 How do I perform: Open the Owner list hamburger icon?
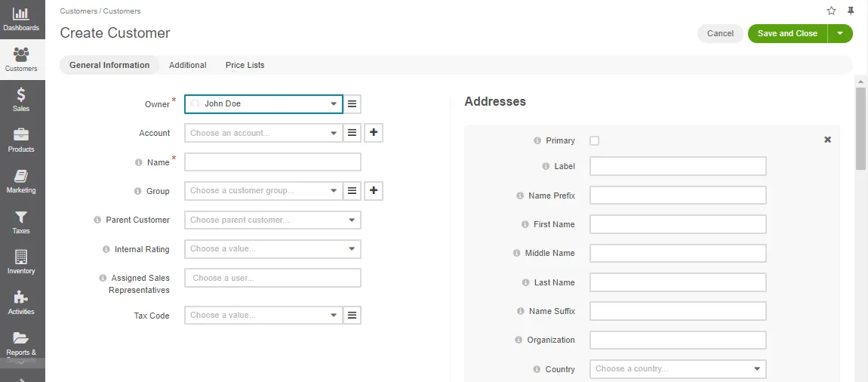tap(352, 104)
